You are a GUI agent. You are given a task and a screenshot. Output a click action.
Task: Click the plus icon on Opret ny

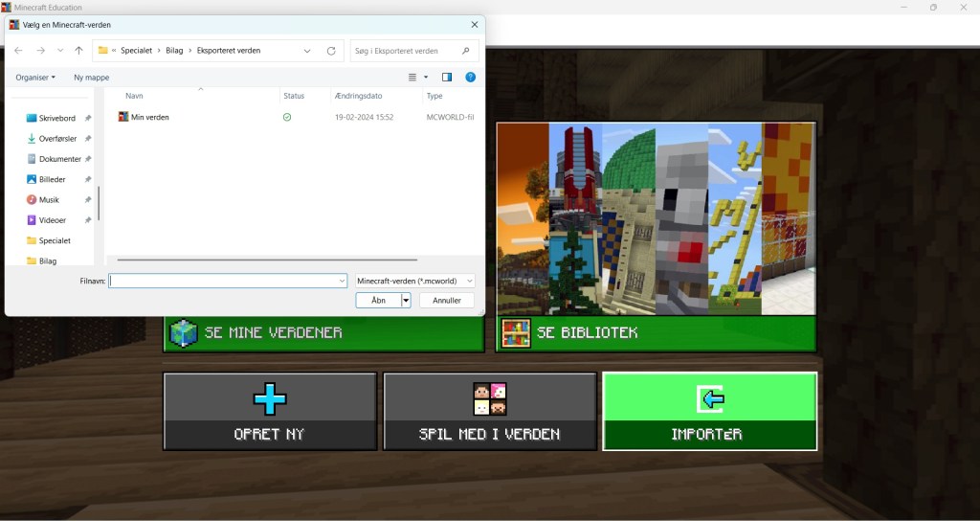[x=270, y=398]
